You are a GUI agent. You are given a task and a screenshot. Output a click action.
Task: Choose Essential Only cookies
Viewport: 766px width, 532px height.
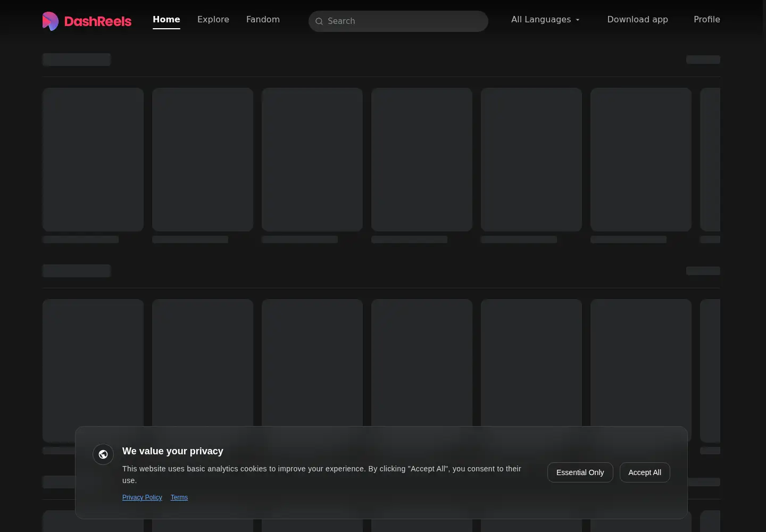580,472
